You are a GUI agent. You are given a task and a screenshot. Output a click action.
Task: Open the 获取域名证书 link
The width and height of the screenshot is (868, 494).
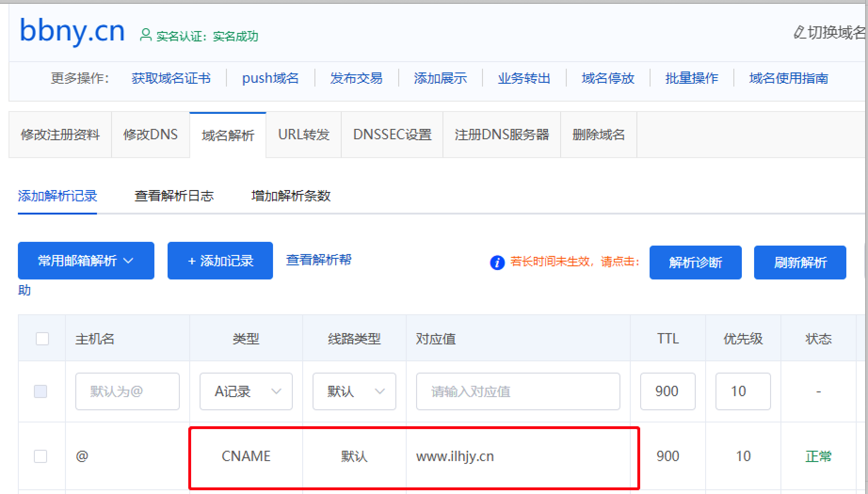pos(171,78)
